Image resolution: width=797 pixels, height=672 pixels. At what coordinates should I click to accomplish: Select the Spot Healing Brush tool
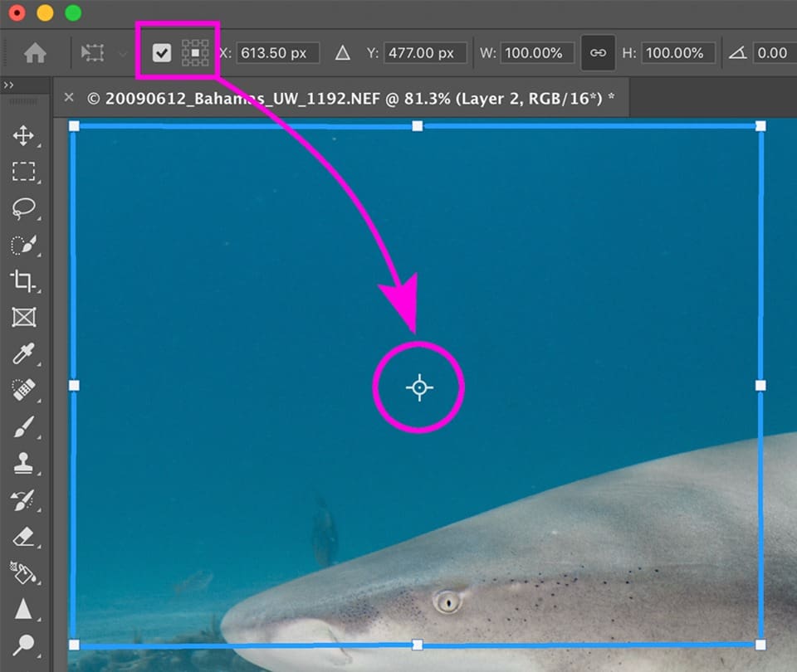click(x=23, y=390)
